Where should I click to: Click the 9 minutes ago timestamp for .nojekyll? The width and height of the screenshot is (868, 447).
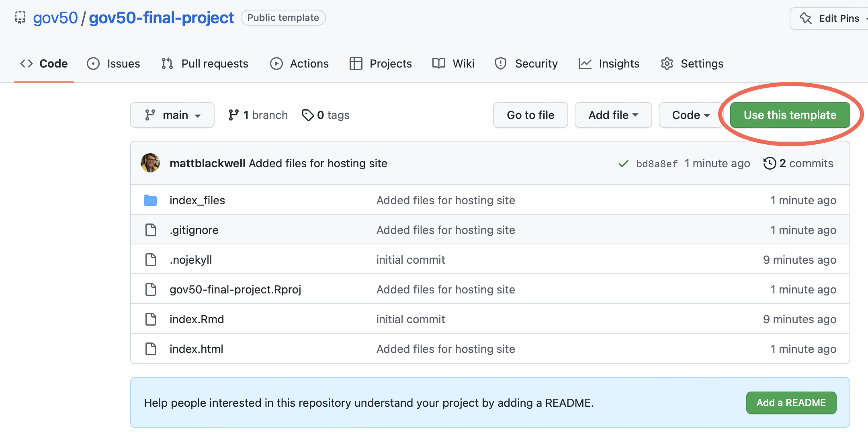point(800,260)
